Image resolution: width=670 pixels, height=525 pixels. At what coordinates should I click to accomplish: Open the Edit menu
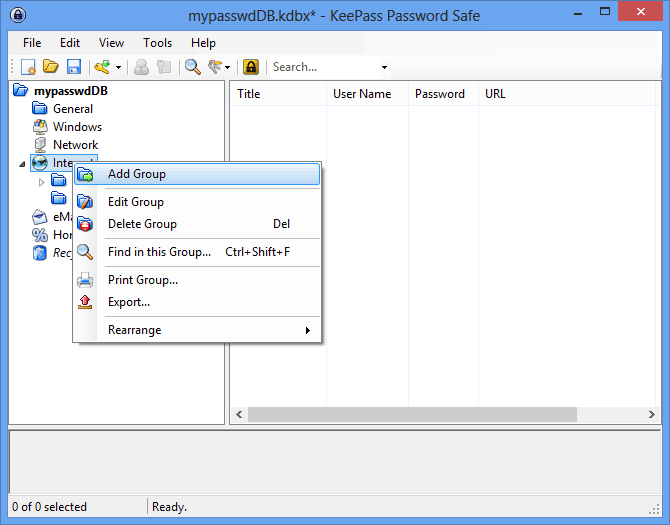pos(70,43)
